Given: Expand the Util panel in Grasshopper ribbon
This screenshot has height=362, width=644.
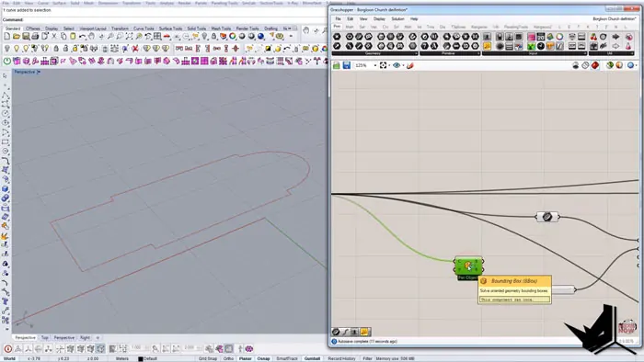Looking at the screenshot, I should [x=611, y=53].
